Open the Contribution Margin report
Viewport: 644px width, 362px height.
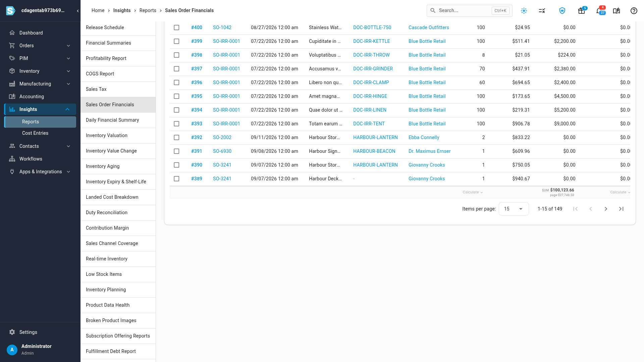pyautogui.click(x=118, y=228)
